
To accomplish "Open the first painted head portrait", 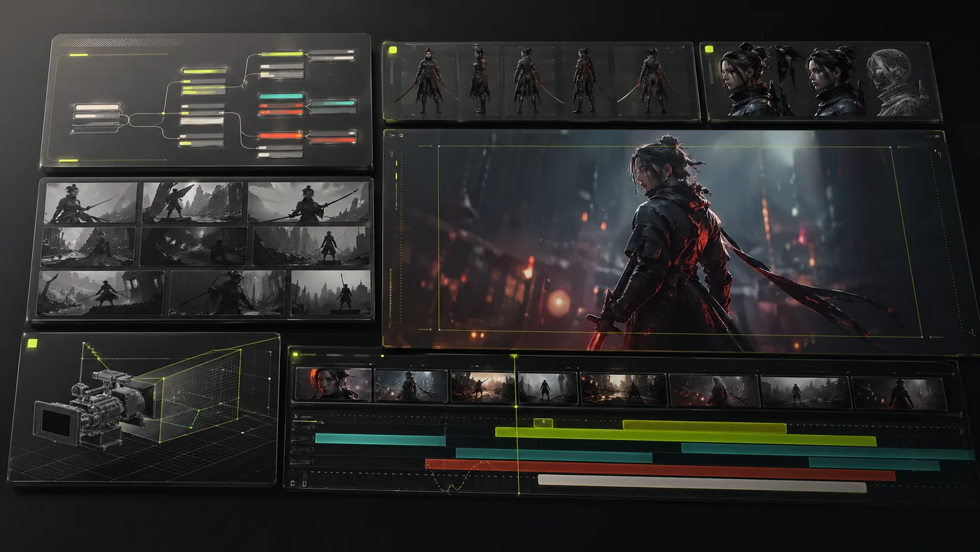I will click(749, 81).
